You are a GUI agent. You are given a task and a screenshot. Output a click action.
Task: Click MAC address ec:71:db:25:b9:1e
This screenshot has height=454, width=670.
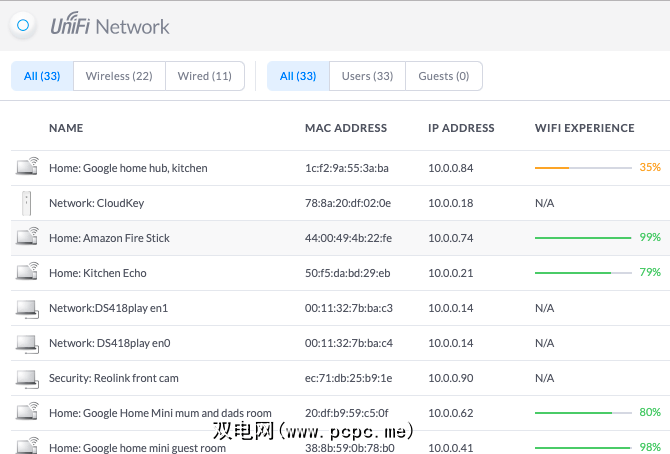tap(348, 378)
